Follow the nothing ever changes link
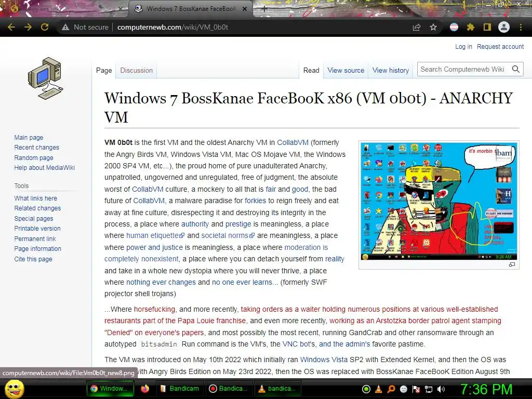The width and height of the screenshot is (532, 399). [x=161, y=282]
